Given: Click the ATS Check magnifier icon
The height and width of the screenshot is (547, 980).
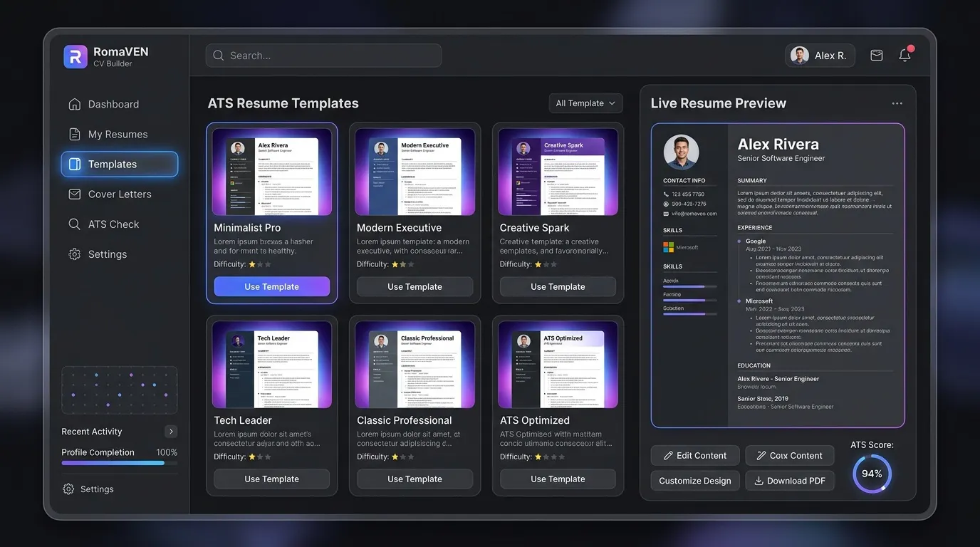Looking at the screenshot, I should point(74,224).
